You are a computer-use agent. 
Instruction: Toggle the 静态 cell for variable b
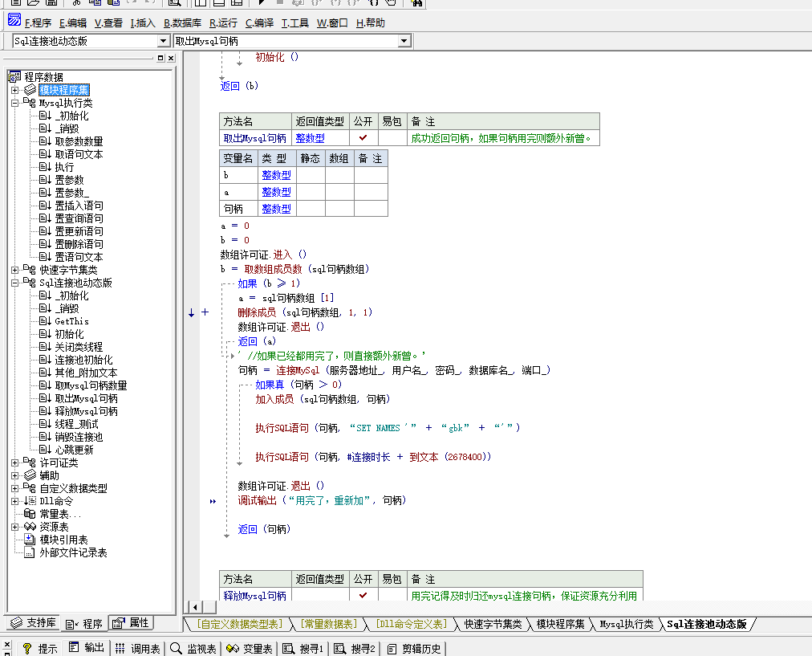pos(311,175)
